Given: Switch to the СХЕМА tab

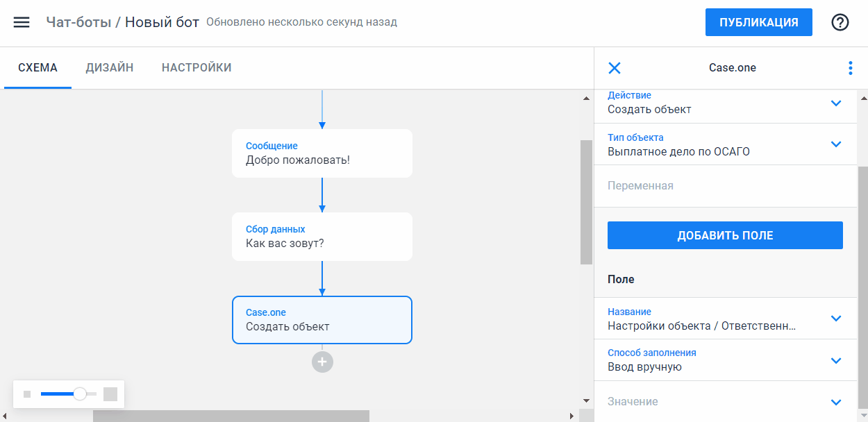Looking at the screenshot, I should click(x=37, y=68).
